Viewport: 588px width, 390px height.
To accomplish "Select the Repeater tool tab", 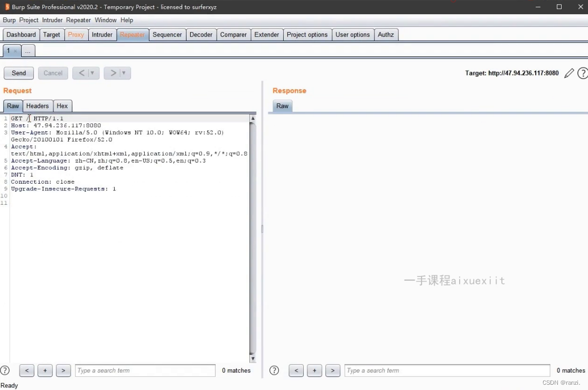I will pos(133,35).
